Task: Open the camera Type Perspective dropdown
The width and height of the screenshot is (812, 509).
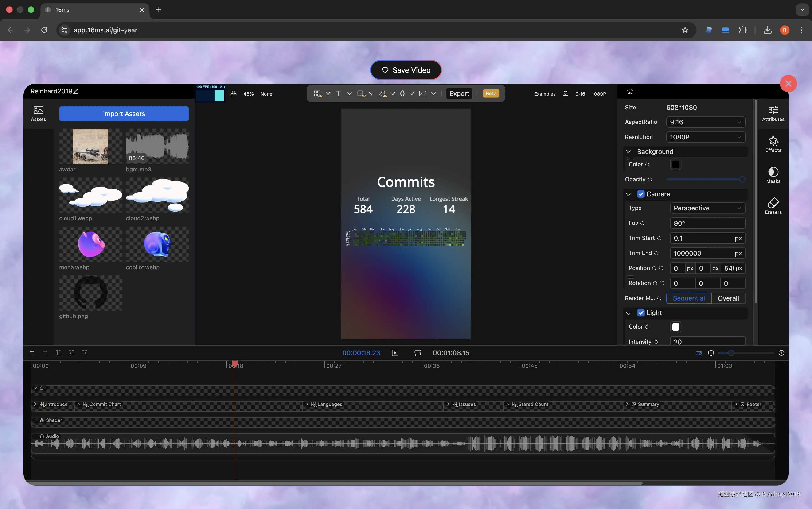Action: (x=707, y=208)
